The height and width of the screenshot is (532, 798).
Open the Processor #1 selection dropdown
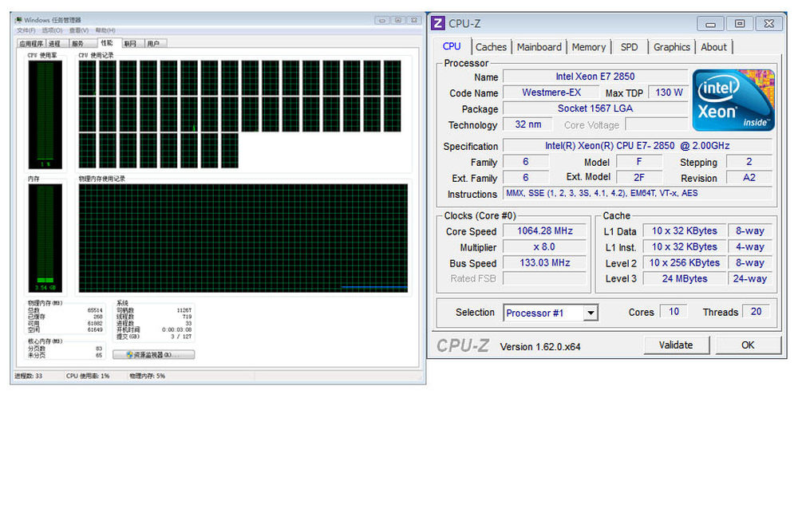point(591,313)
